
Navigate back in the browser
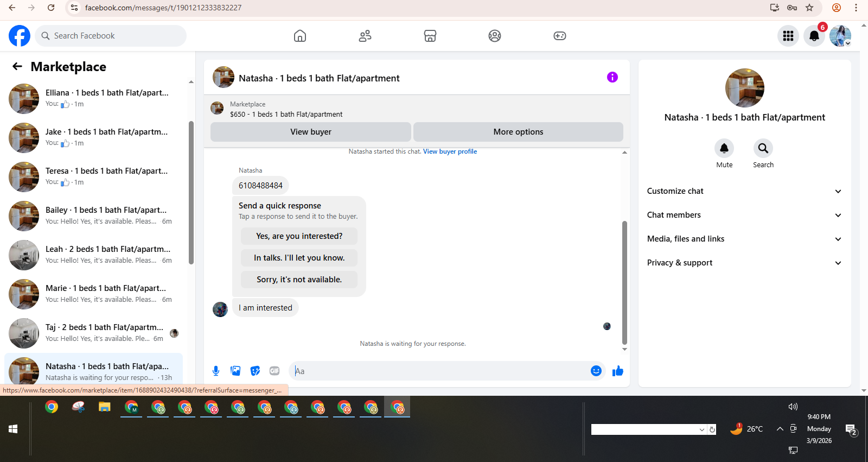point(12,8)
